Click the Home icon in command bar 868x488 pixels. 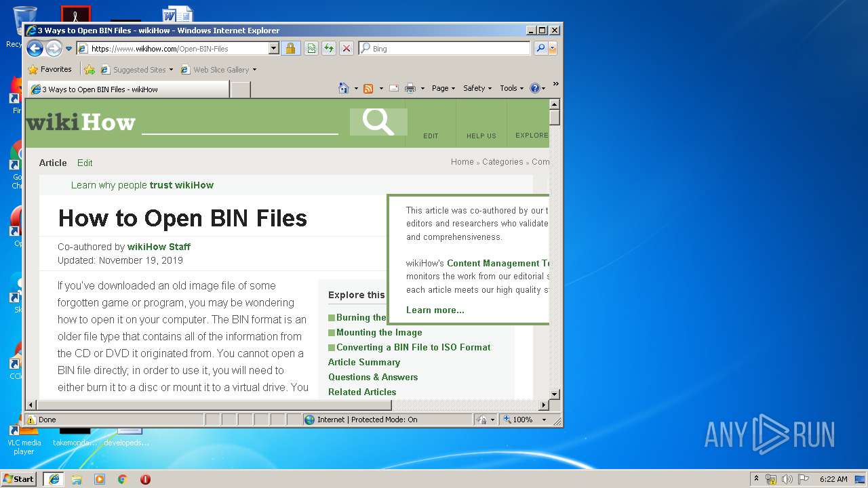pos(344,88)
